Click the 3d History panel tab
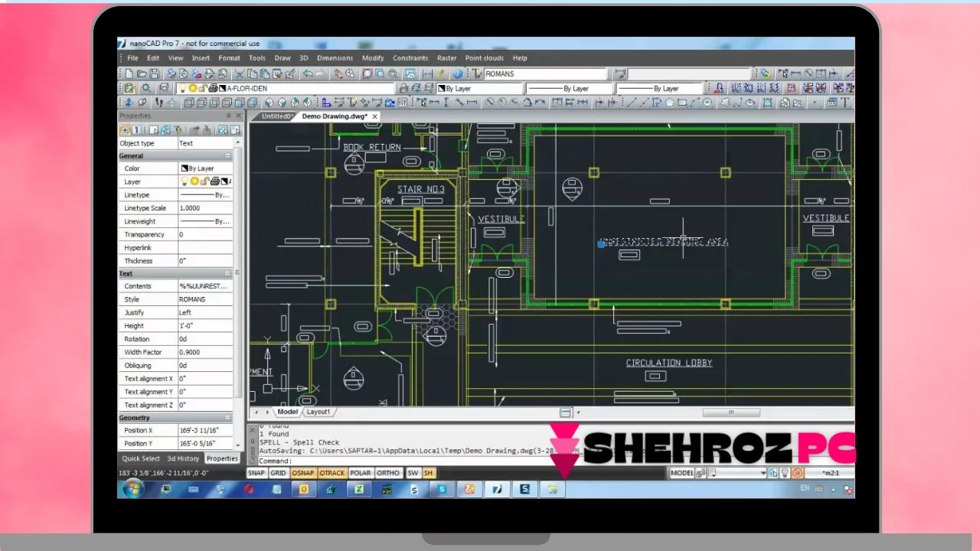The image size is (980, 551). [x=183, y=458]
